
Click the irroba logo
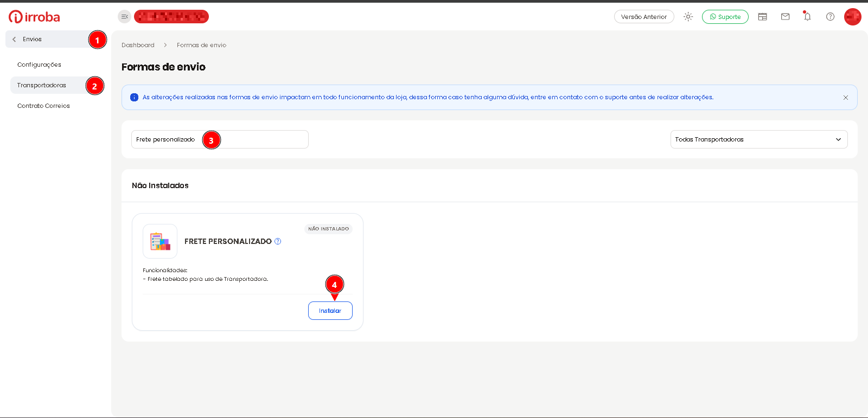pos(34,17)
